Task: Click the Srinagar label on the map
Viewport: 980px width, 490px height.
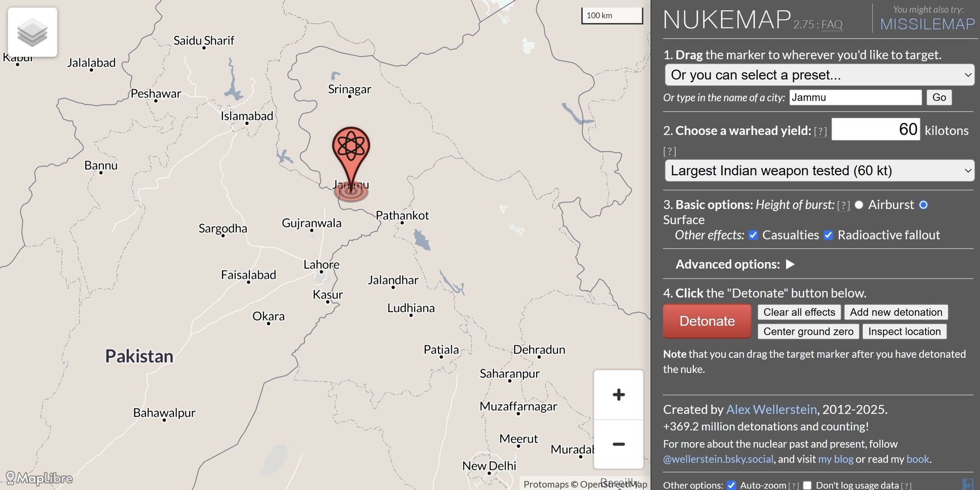Action: pyautogui.click(x=349, y=89)
